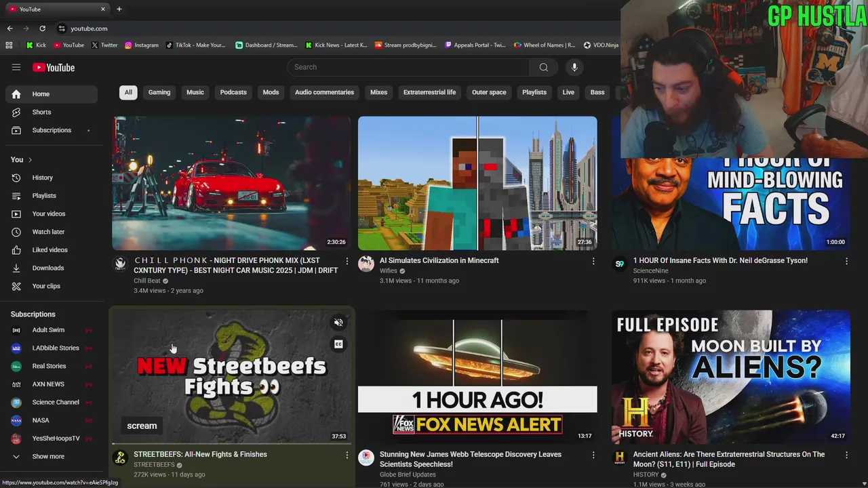
Task: Open a new browser tab
Action: pyautogui.click(x=119, y=9)
